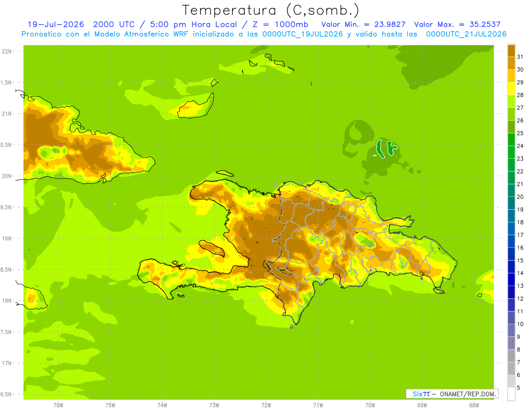Click the "Valor Max. = 35.2537" value
The width and height of the screenshot is (532, 411).
click(457, 24)
